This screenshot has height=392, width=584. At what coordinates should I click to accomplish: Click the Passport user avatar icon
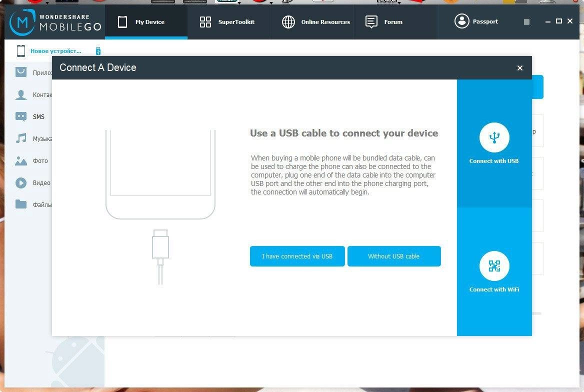462,21
